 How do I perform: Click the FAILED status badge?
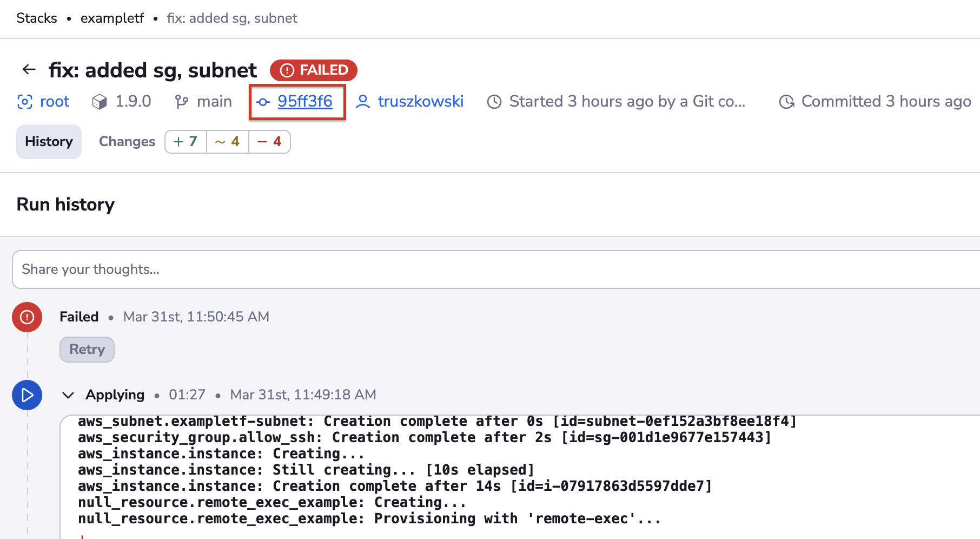(x=313, y=70)
